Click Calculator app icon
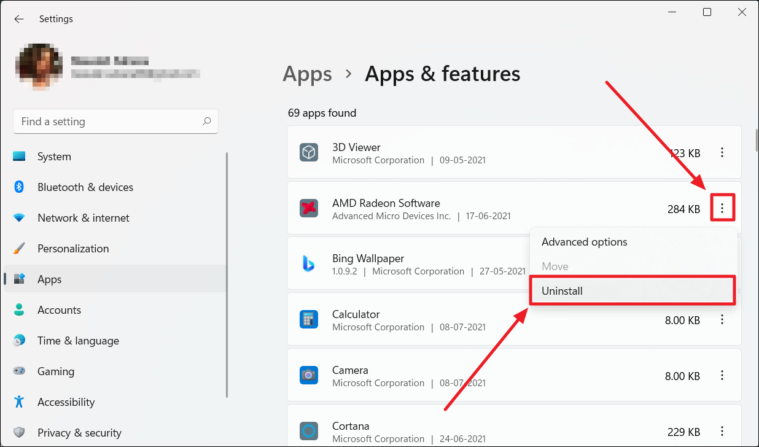The width and height of the screenshot is (759, 447). coord(308,320)
